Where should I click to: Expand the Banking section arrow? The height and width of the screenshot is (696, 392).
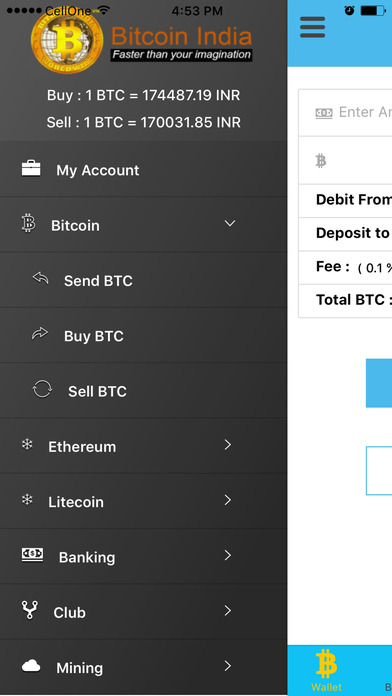point(228,555)
